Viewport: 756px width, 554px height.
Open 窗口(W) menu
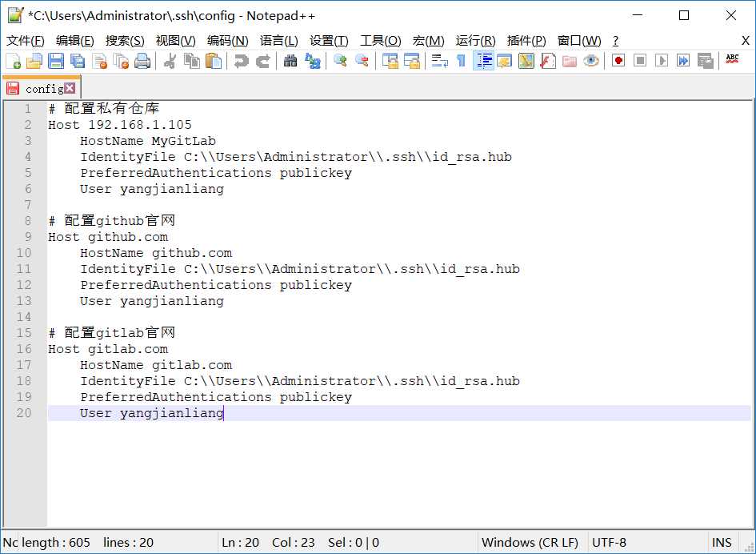tap(579, 41)
